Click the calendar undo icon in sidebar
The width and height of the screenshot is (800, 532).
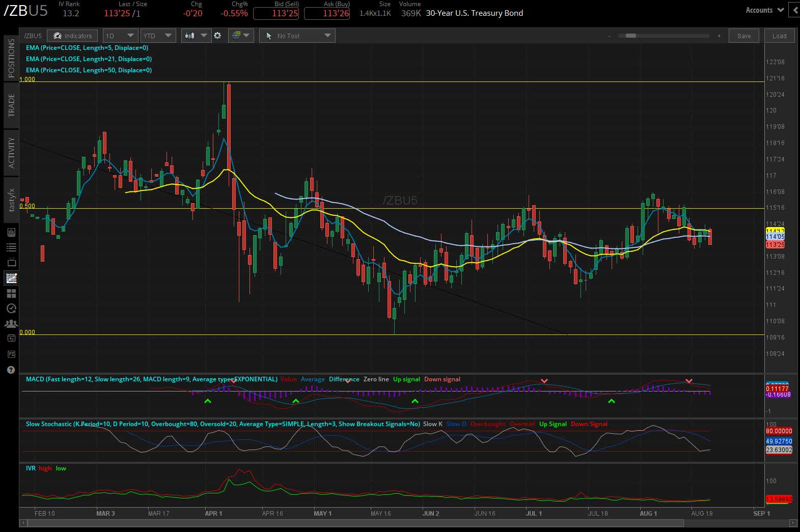click(11, 339)
